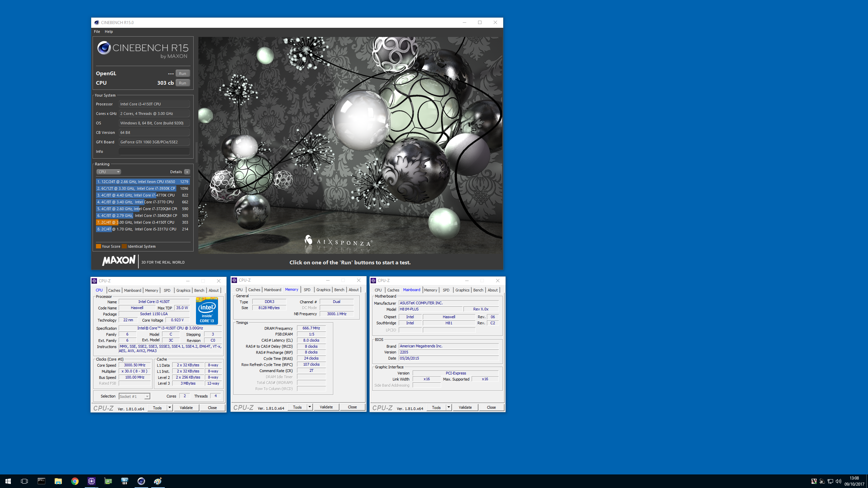The width and height of the screenshot is (868, 488).
Task: Expand Tools dropdown arrow in CPU-Z CPU window
Action: (170, 408)
